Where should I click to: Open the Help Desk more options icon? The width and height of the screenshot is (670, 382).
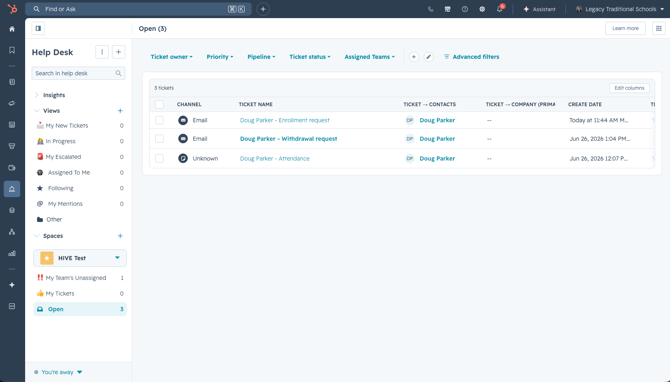click(102, 52)
